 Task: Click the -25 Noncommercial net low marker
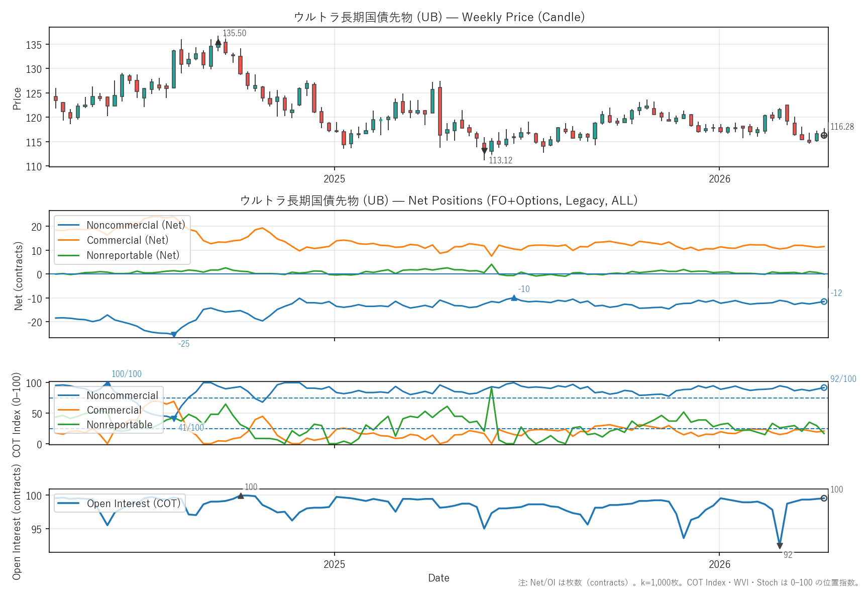click(174, 334)
